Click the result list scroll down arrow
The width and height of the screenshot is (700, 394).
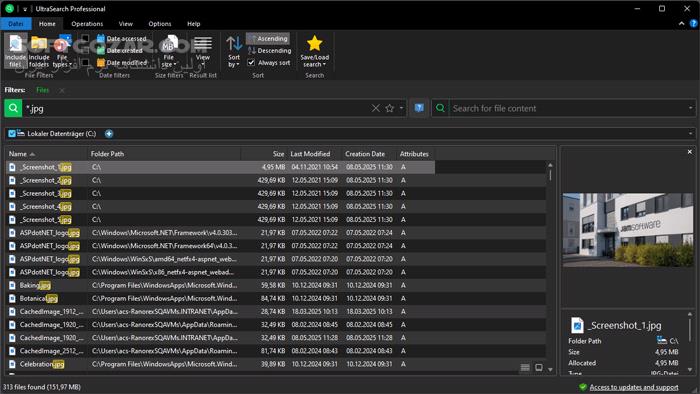(550, 369)
